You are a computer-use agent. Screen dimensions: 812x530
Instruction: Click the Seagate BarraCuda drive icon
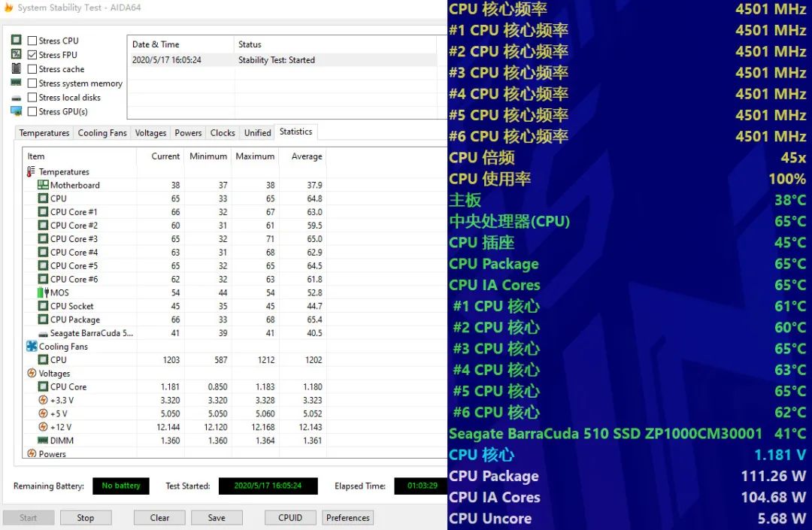tap(43, 334)
